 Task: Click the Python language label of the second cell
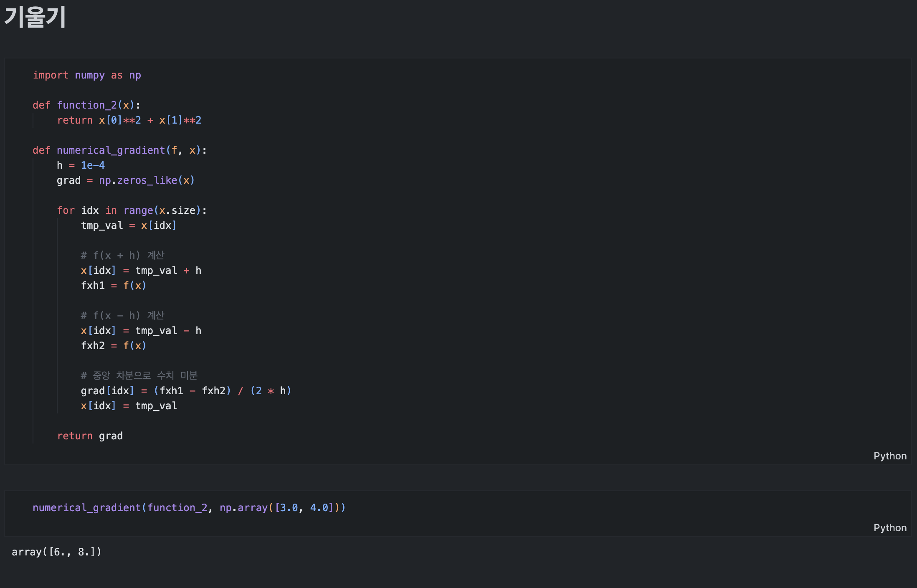(x=890, y=528)
